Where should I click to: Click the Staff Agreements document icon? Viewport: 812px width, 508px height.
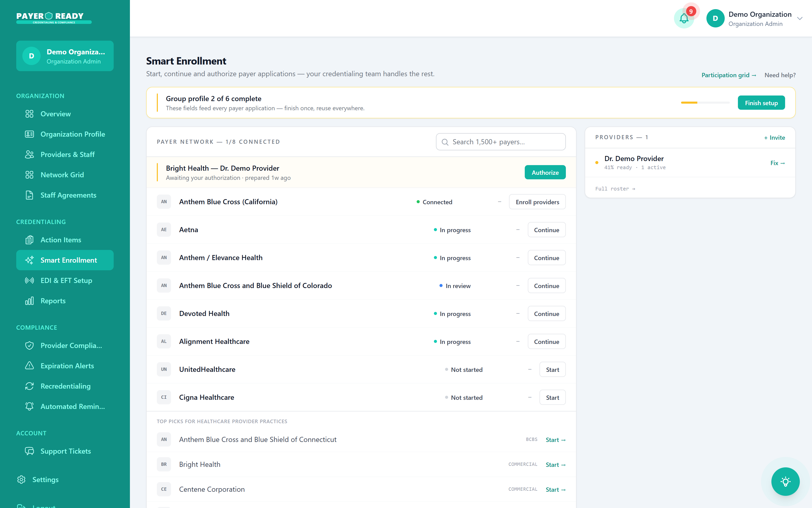coord(29,195)
